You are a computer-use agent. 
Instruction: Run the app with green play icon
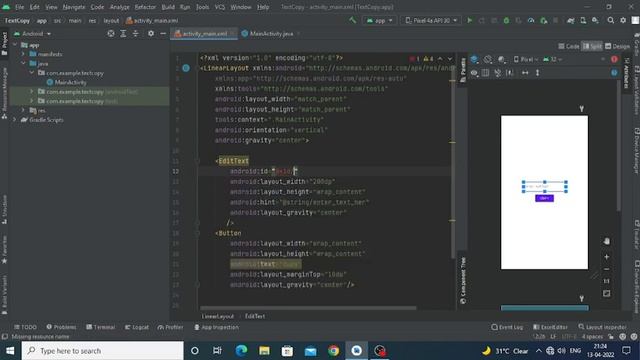click(469, 20)
